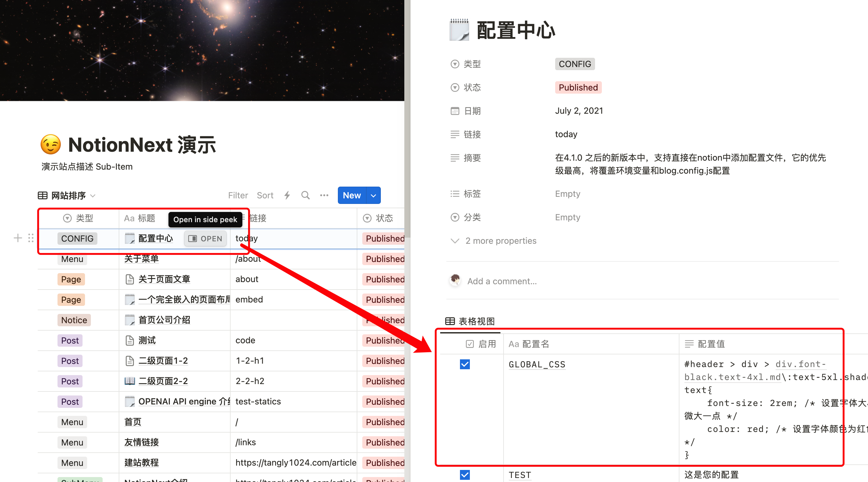Click the notepad icon of OPENAI API engine row
Viewport: 868px width, 482px height.
[x=130, y=401]
